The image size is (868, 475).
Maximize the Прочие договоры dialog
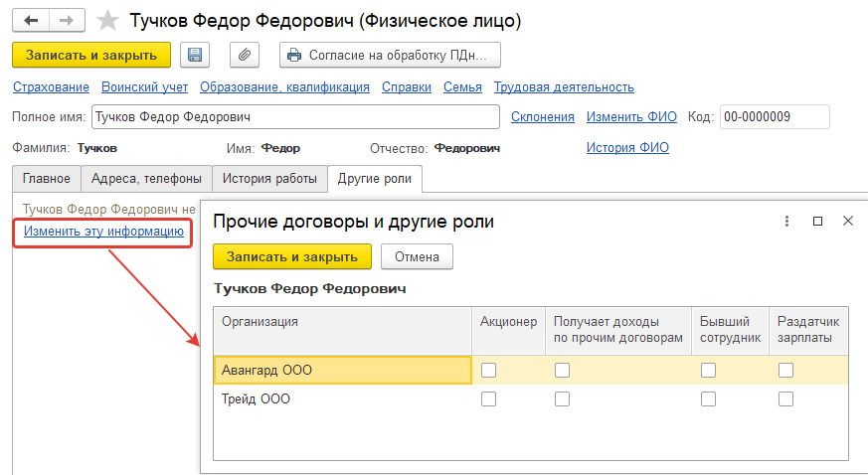(x=817, y=222)
